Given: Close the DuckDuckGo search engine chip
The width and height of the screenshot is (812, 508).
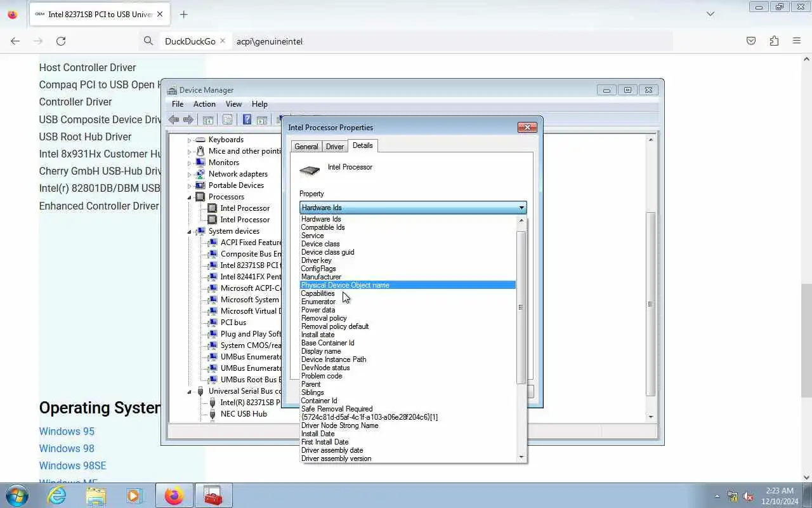Looking at the screenshot, I should (223, 41).
